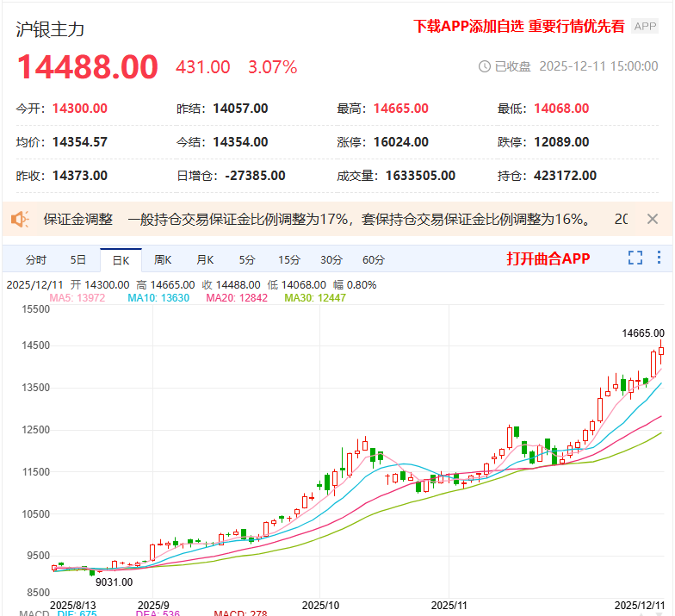The height and width of the screenshot is (616, 675).
Task: Select the 5日 chart tab
Action: pyautogui.click(x=78, y=259)
